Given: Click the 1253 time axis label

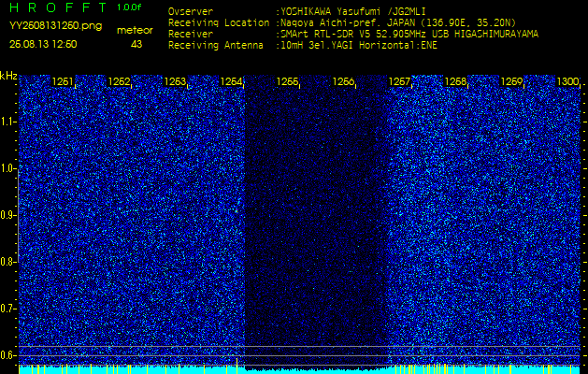Looking at the screenshot, I should 175,81.
